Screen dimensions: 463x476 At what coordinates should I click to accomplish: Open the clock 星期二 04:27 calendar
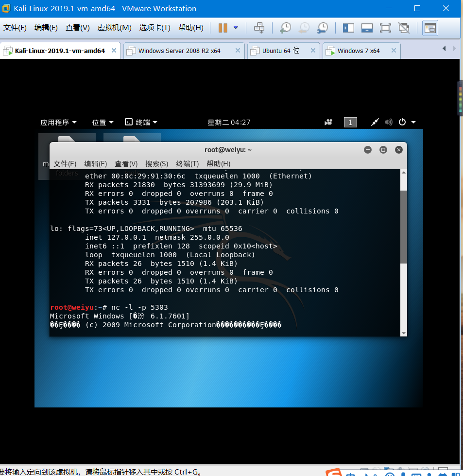pos(229,123)
